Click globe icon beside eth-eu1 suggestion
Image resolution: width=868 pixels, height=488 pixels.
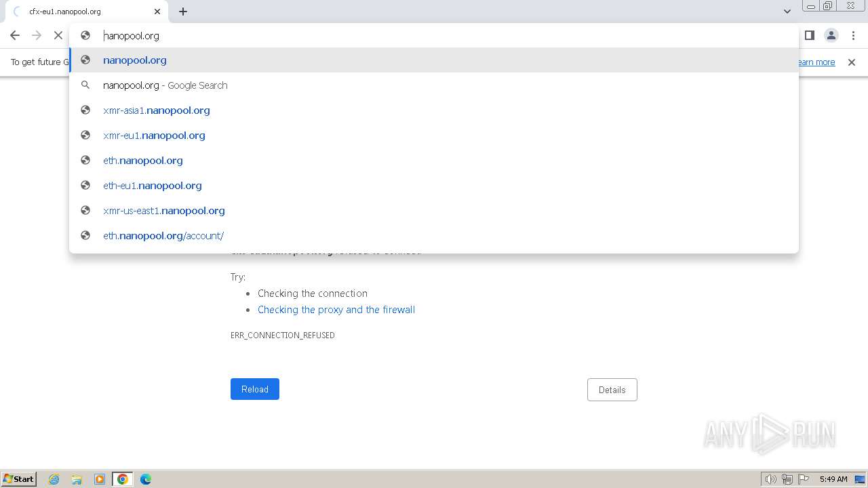[85, 186]
